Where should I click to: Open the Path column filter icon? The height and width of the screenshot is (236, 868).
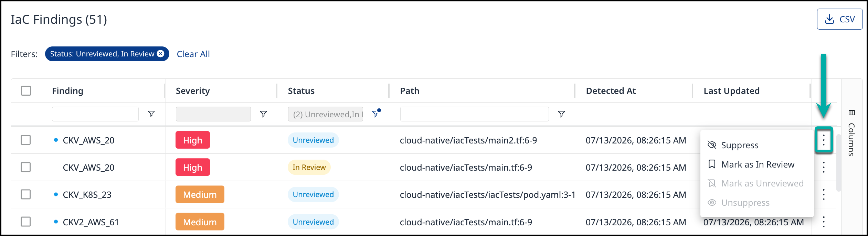[561, 114]
